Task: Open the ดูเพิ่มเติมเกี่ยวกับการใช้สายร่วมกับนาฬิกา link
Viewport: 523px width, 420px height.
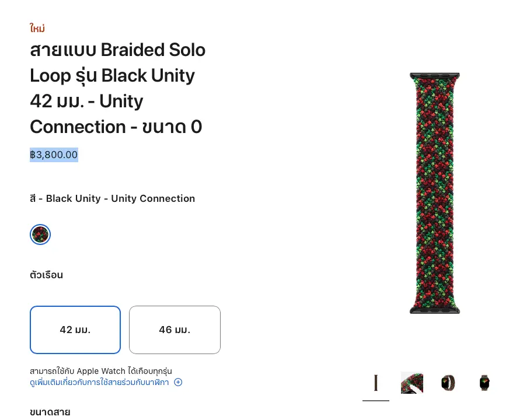Action: coord(99,382)
